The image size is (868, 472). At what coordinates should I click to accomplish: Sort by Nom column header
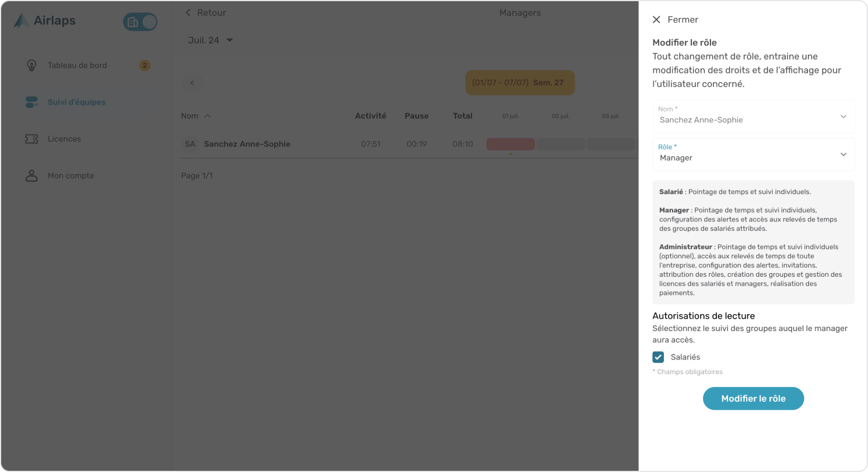point(196,116)
